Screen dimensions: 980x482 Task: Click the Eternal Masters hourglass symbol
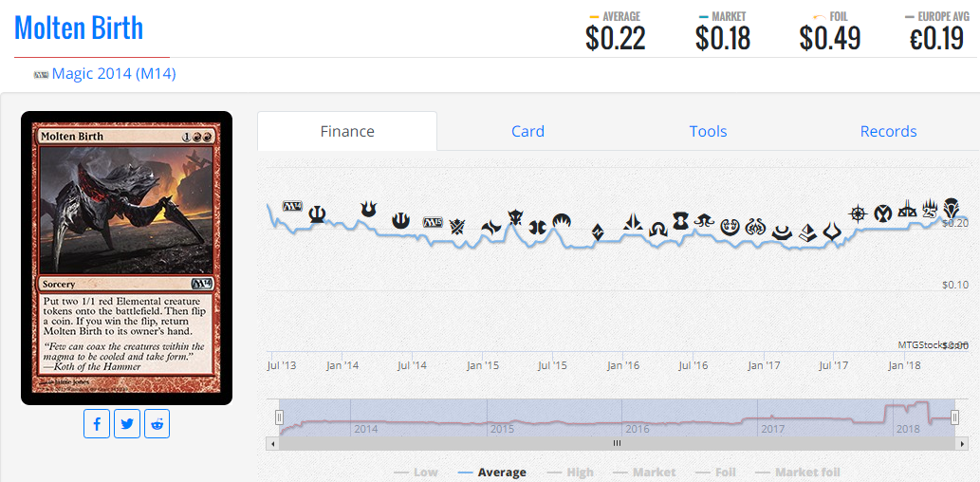click(x=680, y=221)
